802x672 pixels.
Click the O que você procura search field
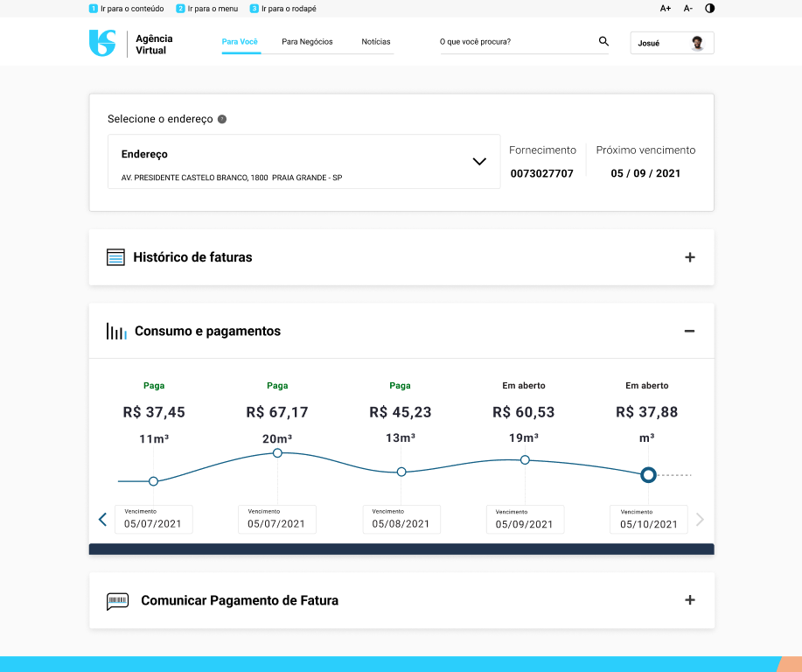516,42
